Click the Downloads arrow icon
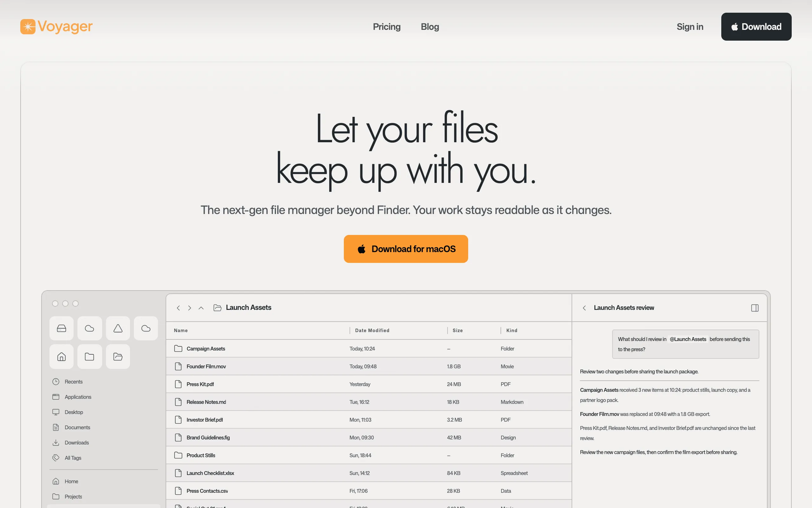 [x=56, y=443]
